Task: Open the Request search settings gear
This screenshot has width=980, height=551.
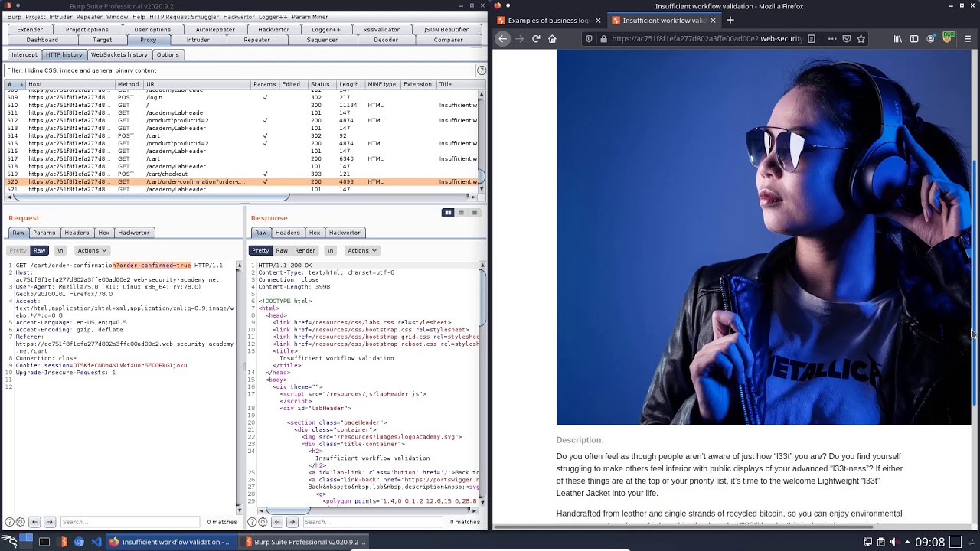Action: click(21, 522)
